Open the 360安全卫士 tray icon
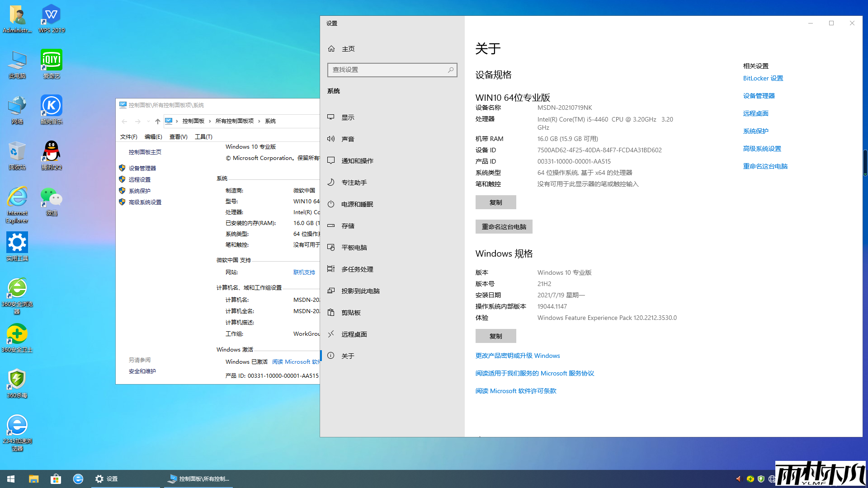Image resolution: width=868 pixels, height=488 pixels. coord(750,479)
